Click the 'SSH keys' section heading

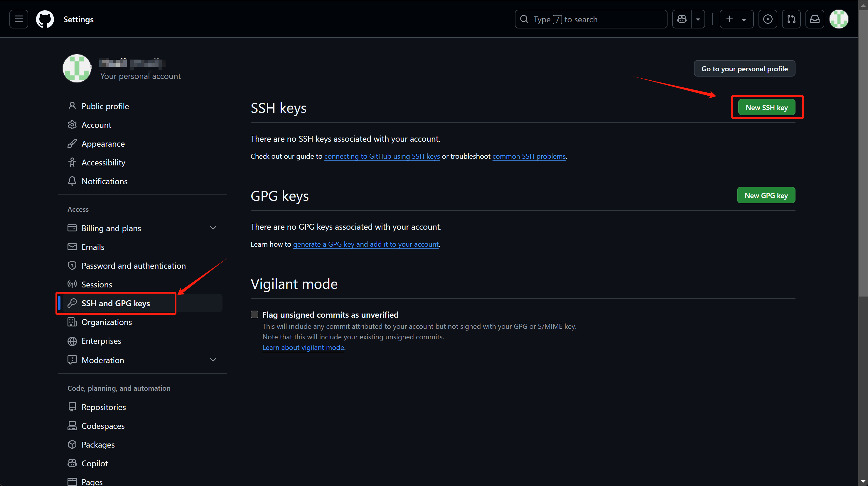coord(278,108)
